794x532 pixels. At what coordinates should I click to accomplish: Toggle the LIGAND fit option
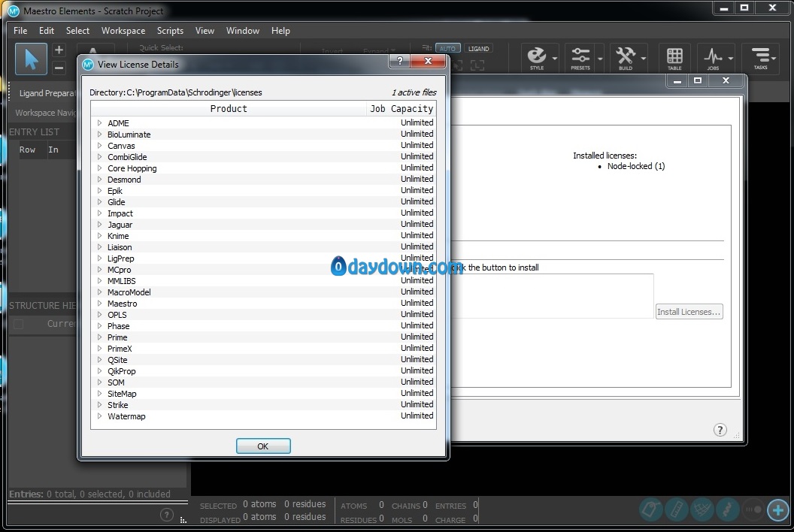click(478, 49)
